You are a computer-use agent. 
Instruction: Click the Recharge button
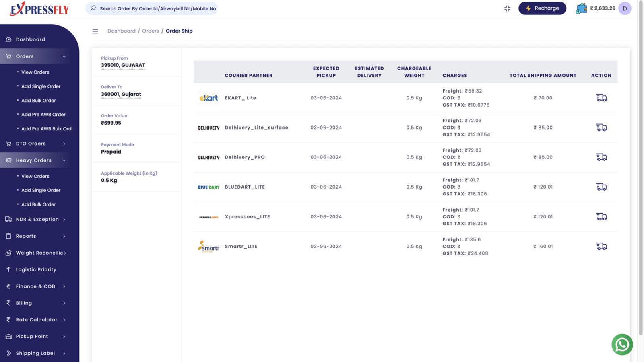coord(542,8)
